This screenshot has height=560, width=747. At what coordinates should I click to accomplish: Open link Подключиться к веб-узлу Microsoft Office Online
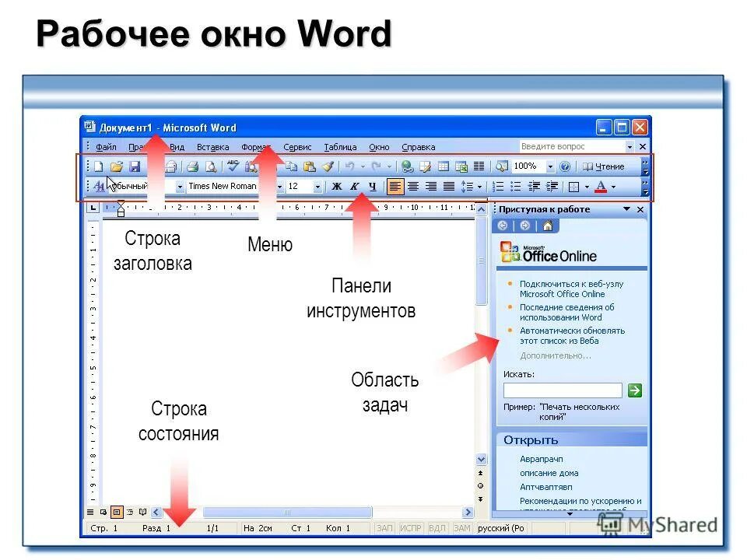coord(571,289)
